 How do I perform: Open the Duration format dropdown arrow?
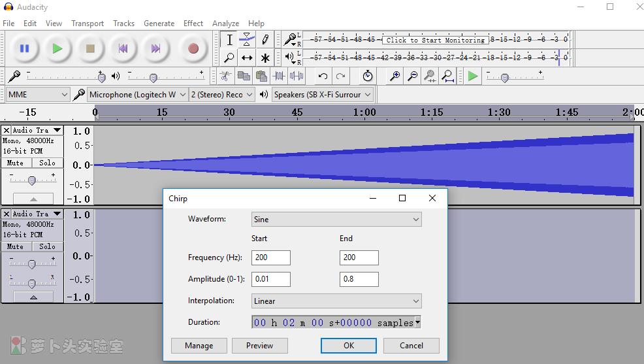point(418,322)
